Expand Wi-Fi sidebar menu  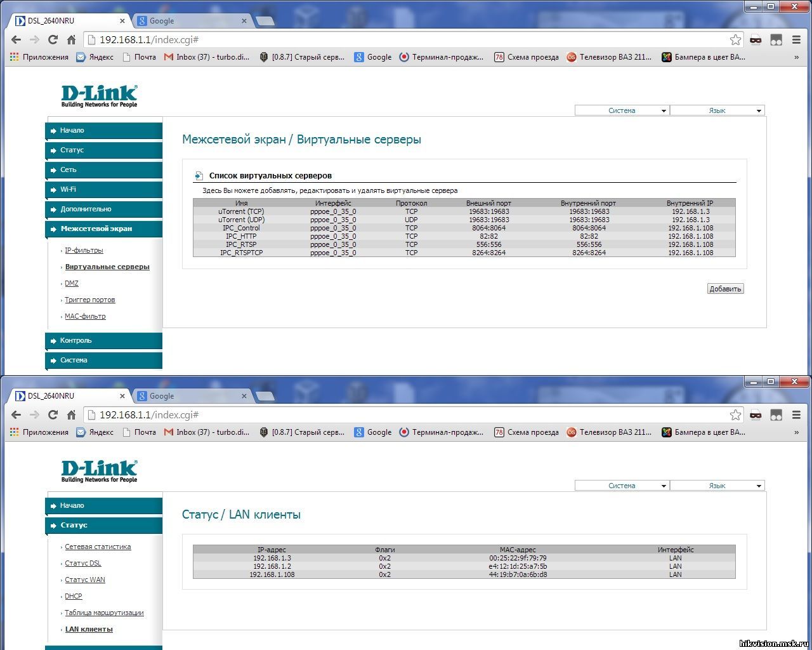click(104, 190)
